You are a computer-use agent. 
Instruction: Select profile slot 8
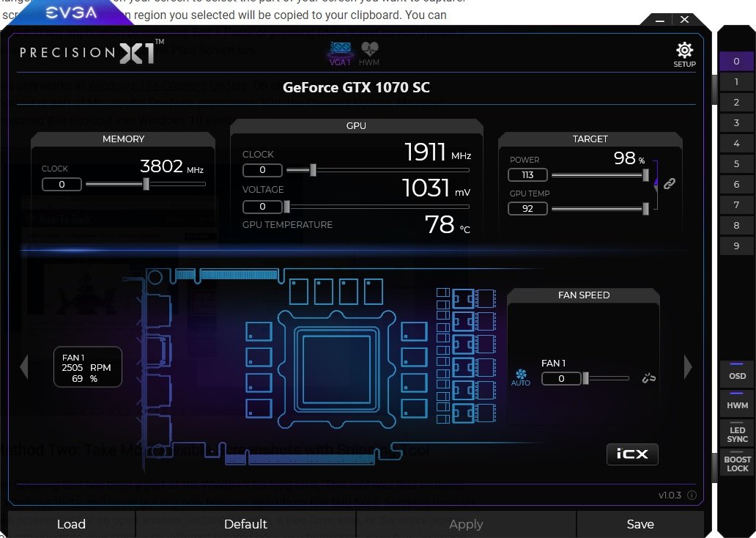(x=736, y=225)
